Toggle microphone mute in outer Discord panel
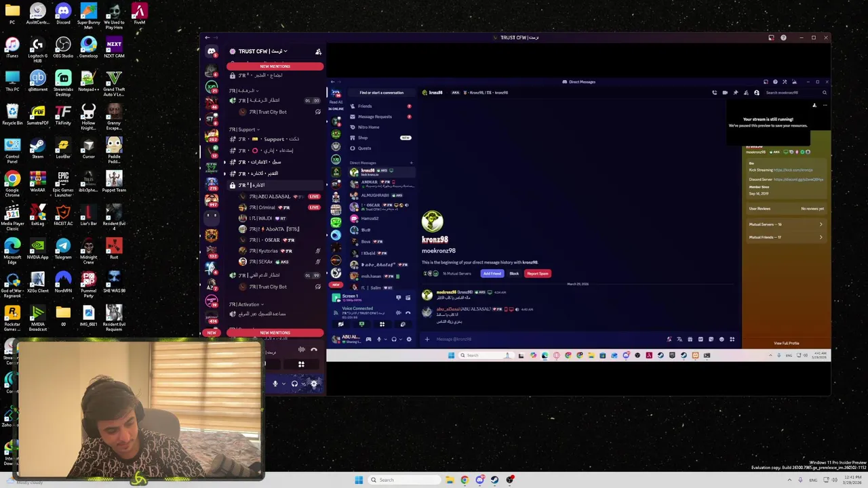Viewport: 868px width, 488px height. [275, 384]
